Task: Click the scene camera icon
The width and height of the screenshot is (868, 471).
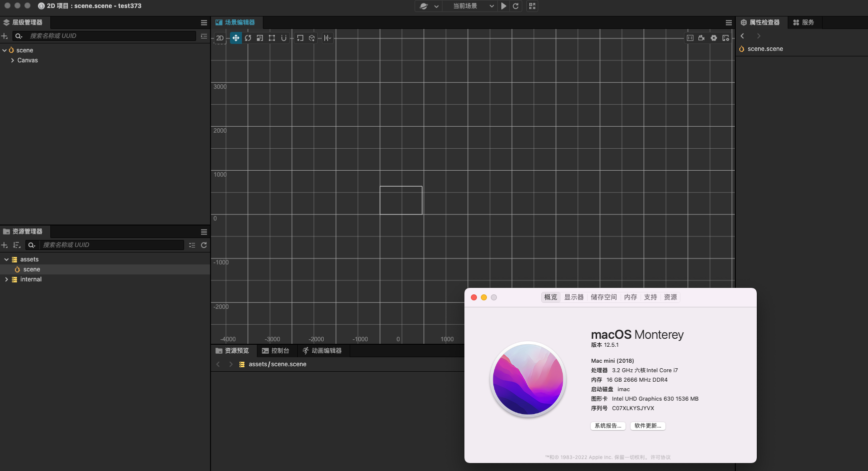Action: click(701, 38)
